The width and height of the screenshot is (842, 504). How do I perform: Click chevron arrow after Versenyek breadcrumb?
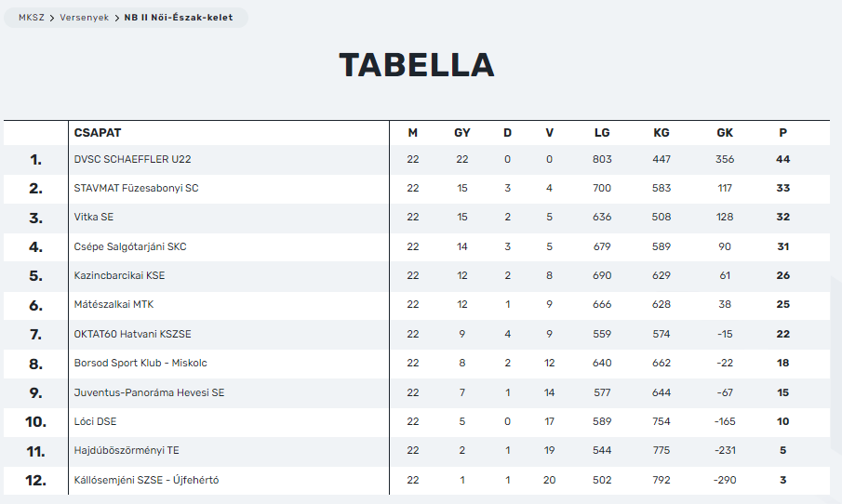click(x=116, y=19)
